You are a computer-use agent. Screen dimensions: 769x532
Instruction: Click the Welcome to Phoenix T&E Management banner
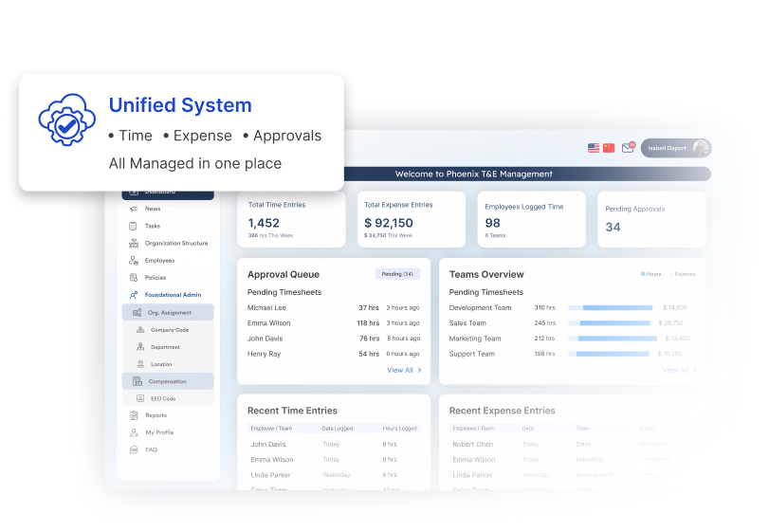527,174
